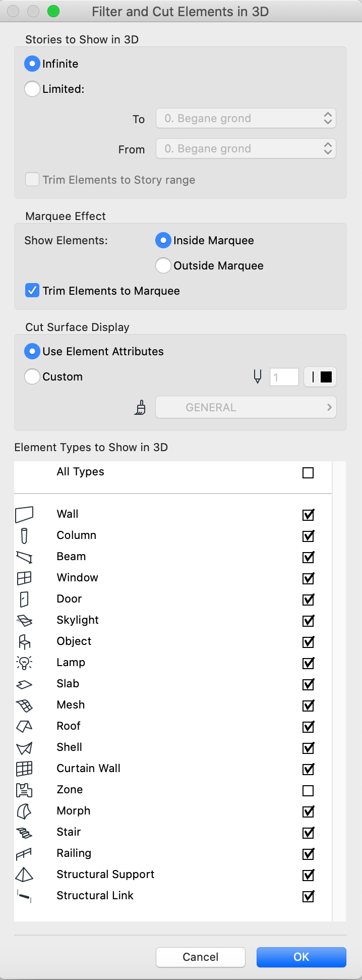Screen dimensions: 362x980
Task: Click the Structural Support pyramid icon
Action: coord(24,875)
